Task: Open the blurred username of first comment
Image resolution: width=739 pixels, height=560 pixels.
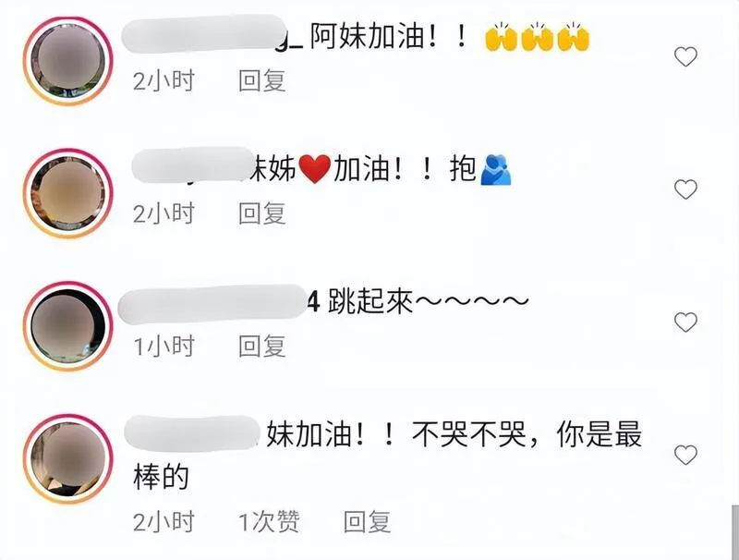Action: point(204,34)
